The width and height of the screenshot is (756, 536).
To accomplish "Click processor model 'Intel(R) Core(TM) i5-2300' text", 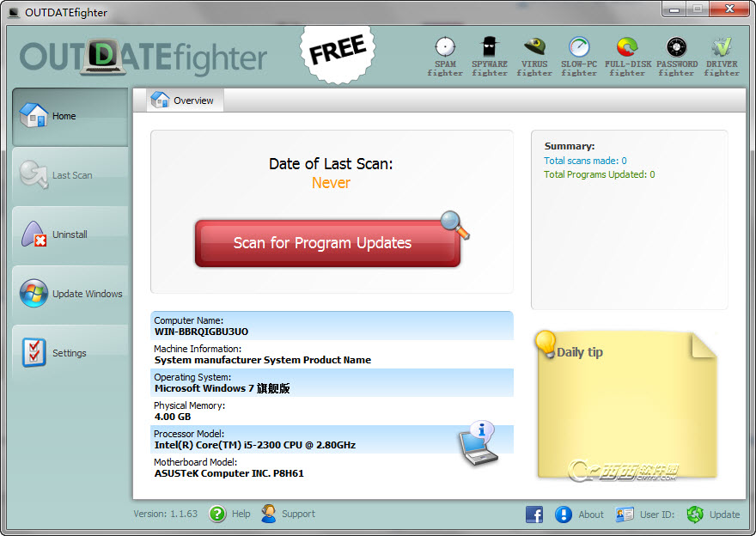I will click(255, 445).
